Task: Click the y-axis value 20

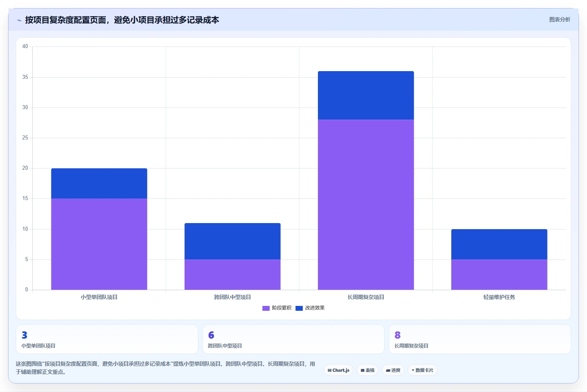Action: [25, 168]
